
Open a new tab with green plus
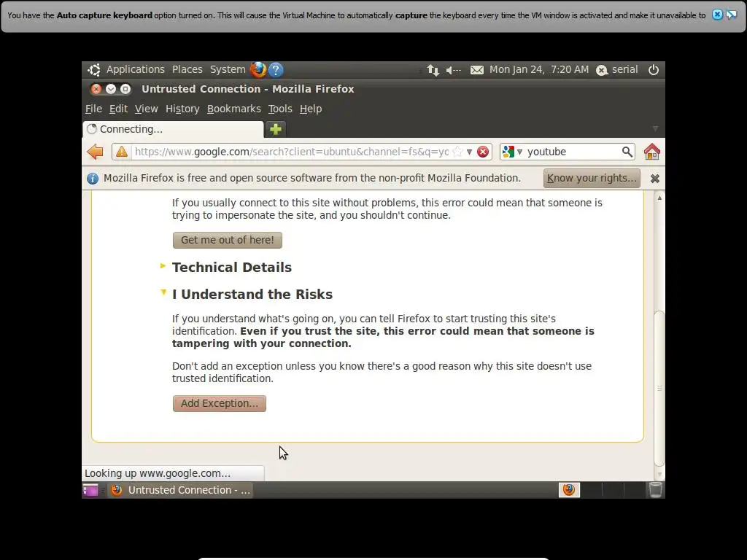click(275, 129)
